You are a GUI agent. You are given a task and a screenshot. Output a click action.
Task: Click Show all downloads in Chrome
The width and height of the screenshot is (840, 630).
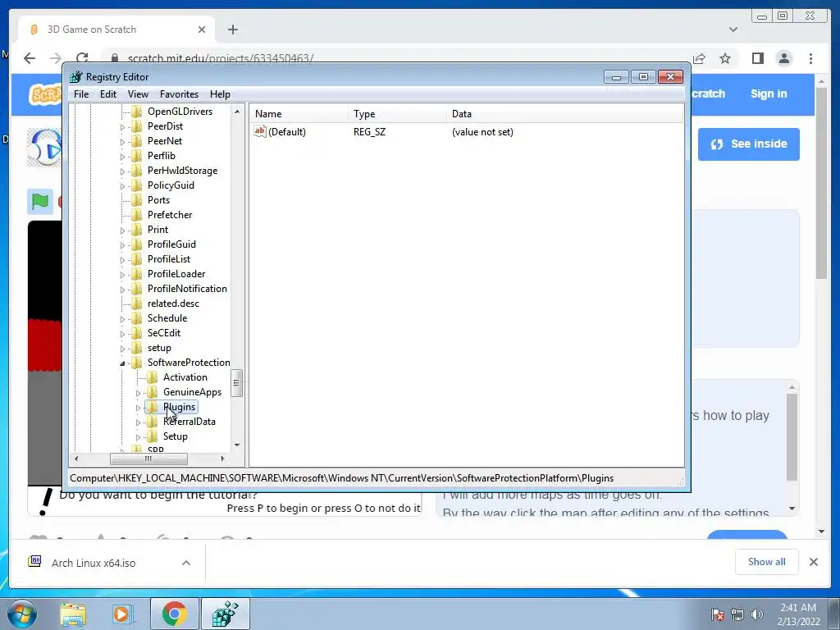[767, 562]
